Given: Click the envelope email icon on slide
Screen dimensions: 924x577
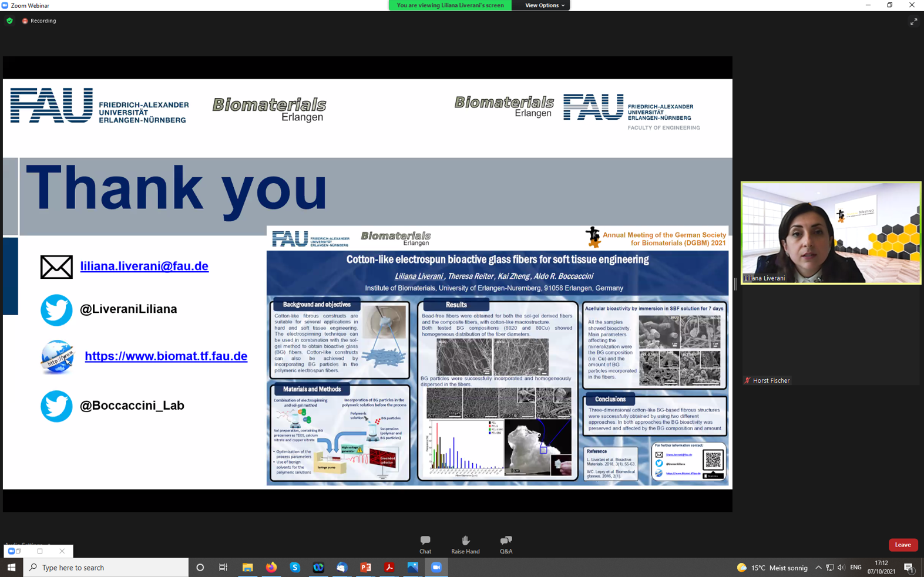Looking at the screenshot, I should pos(56,267).
